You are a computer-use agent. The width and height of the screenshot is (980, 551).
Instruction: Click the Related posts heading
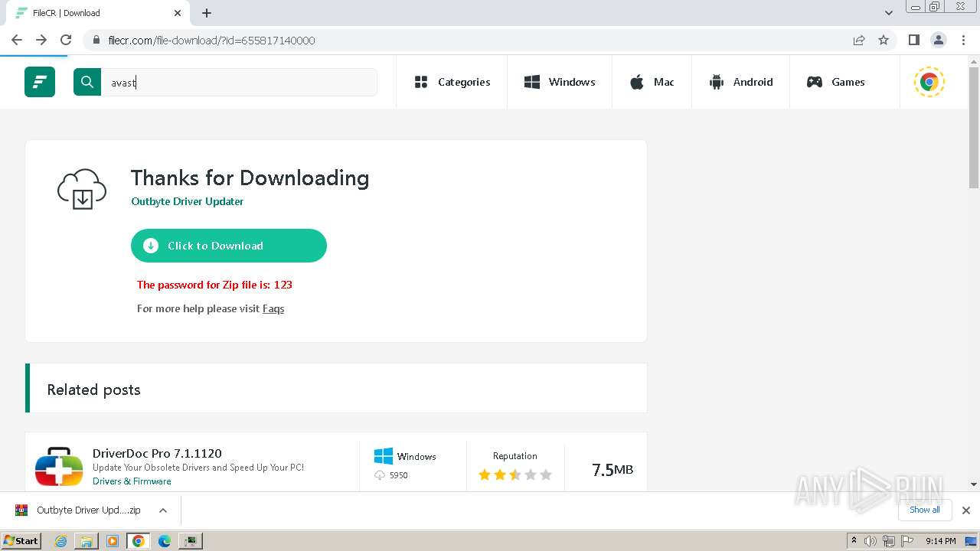pos(93,390)
